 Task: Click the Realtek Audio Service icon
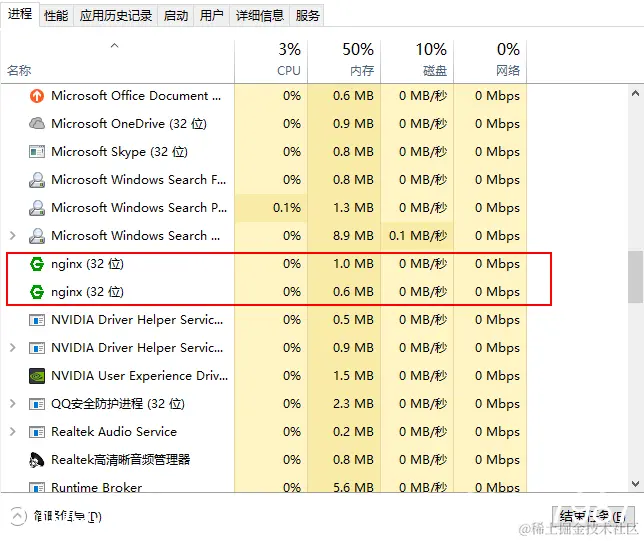click(37, 432)
